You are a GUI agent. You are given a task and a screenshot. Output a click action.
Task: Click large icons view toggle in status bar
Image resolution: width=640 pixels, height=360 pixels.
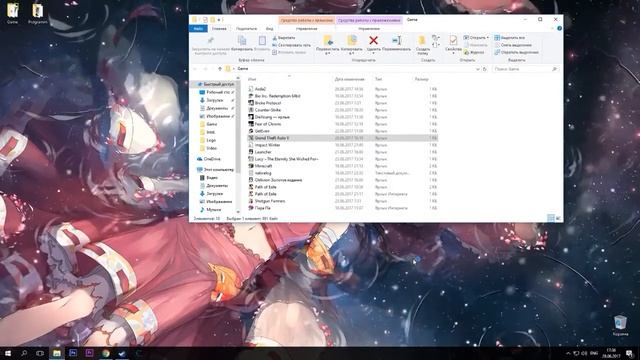click(x=558, y=218)
